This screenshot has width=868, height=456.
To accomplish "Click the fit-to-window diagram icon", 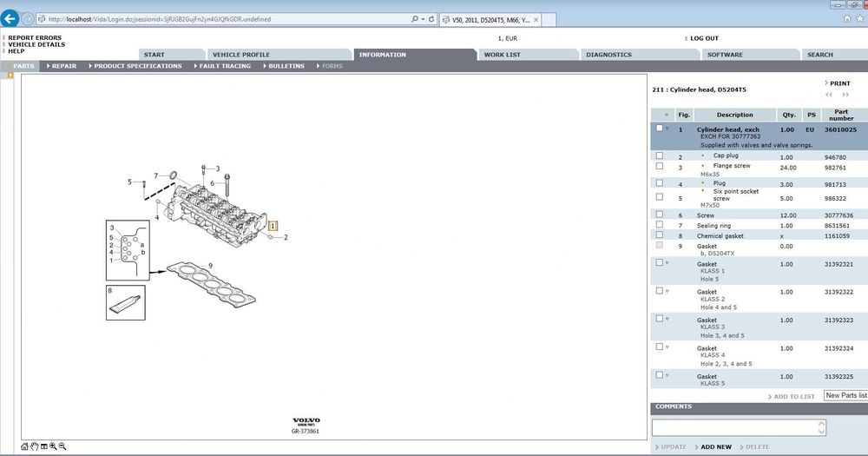I will coord(43,446).
